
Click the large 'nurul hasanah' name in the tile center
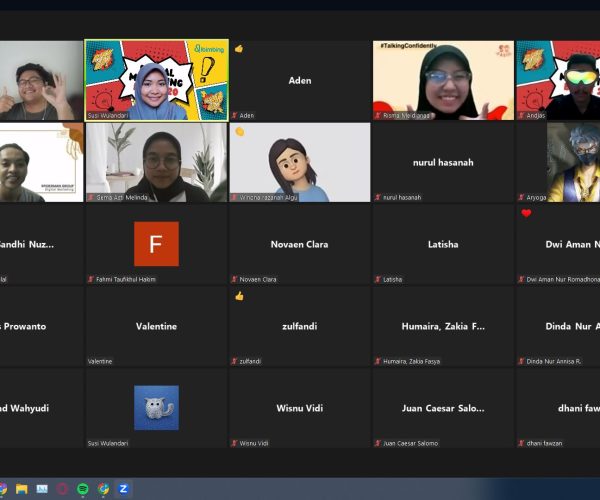pyautogui.click(x=443, y=162)
